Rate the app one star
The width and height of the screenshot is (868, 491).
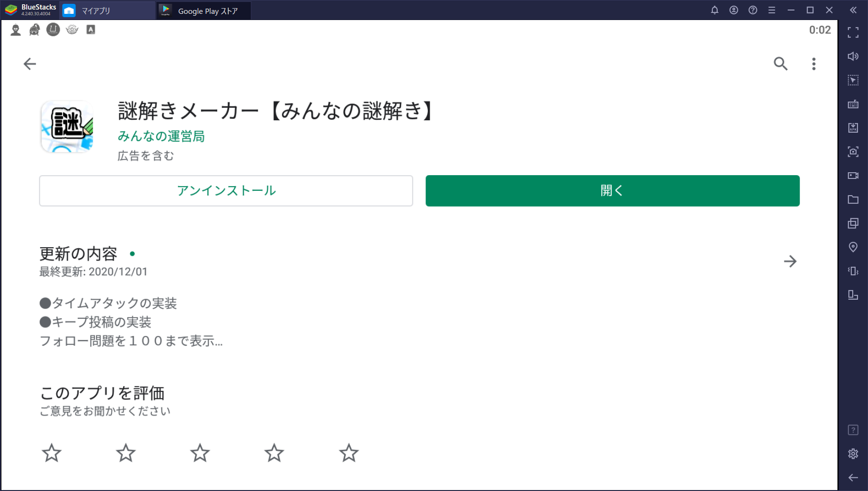click(x=52, y=453)
